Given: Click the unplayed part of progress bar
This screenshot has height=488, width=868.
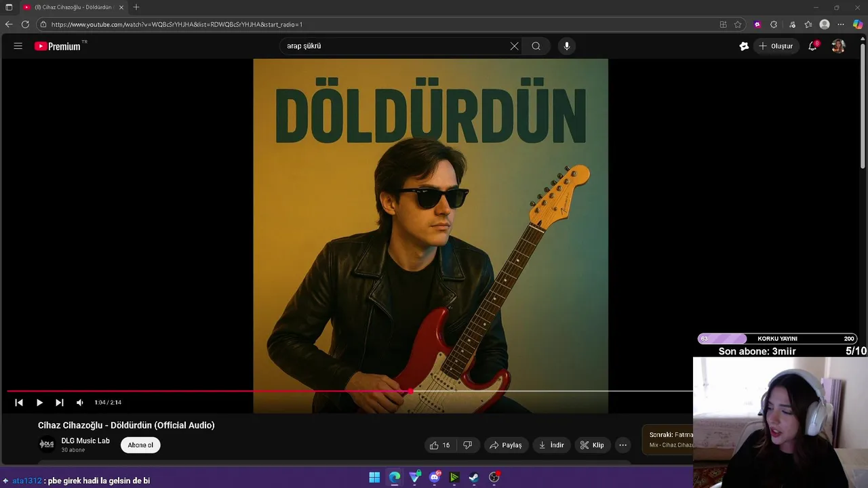Looking at the screenshot, I should tap(553, 391).
